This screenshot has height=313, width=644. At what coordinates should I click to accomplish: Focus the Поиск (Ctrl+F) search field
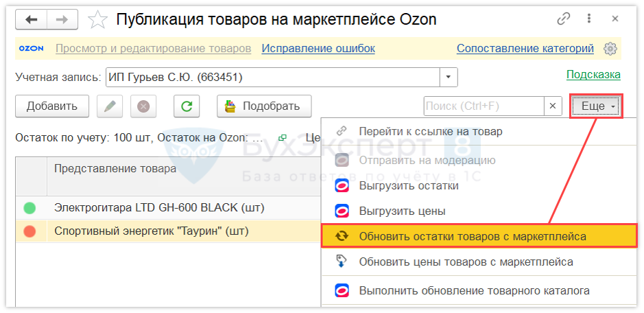[484, 106]
